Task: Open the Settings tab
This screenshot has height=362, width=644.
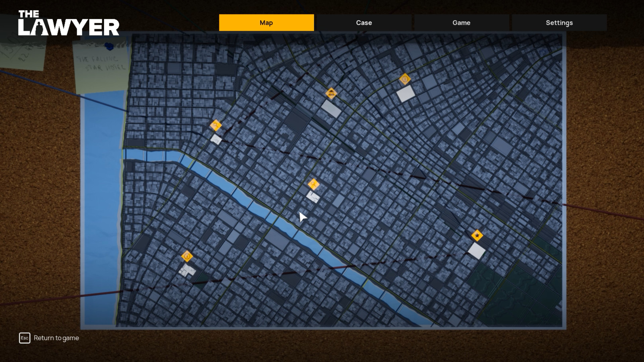Action: point(559,22)
